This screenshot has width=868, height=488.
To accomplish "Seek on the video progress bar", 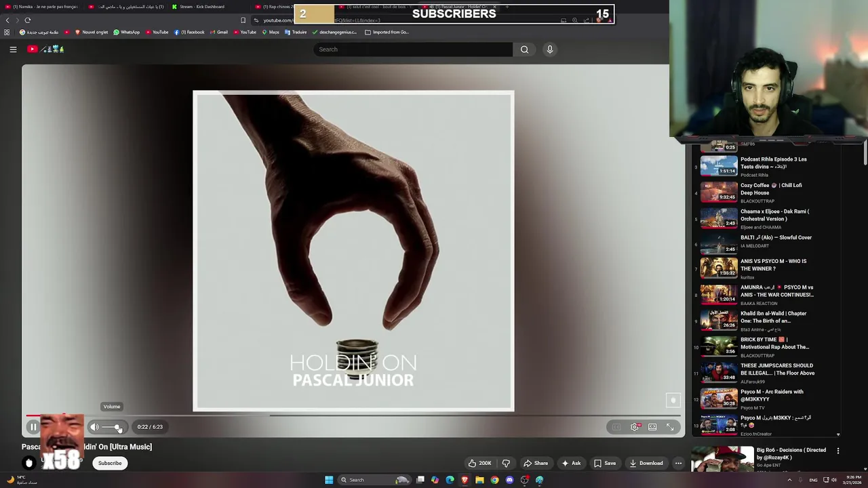I will click(353, 415).
